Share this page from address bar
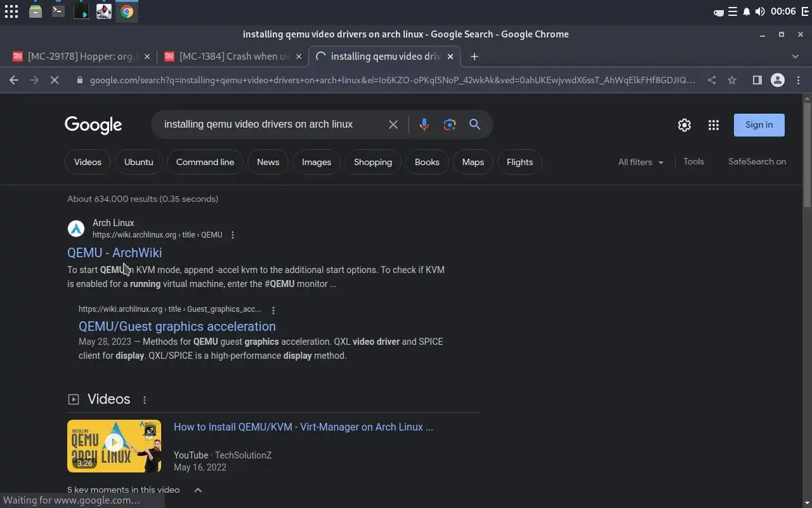The height and width of the screenshot is (508, 812). [712, 80]
